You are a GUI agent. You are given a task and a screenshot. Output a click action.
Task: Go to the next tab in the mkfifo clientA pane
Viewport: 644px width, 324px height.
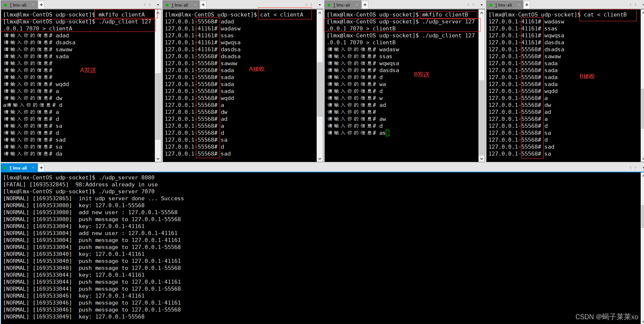tap(150, 5)
